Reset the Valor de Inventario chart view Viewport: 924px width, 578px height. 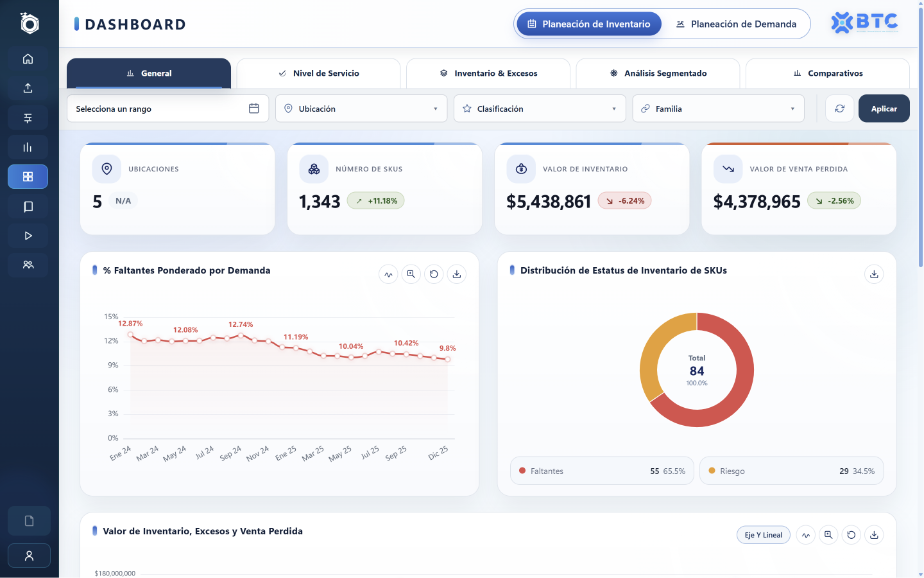[x=851, y=535]
